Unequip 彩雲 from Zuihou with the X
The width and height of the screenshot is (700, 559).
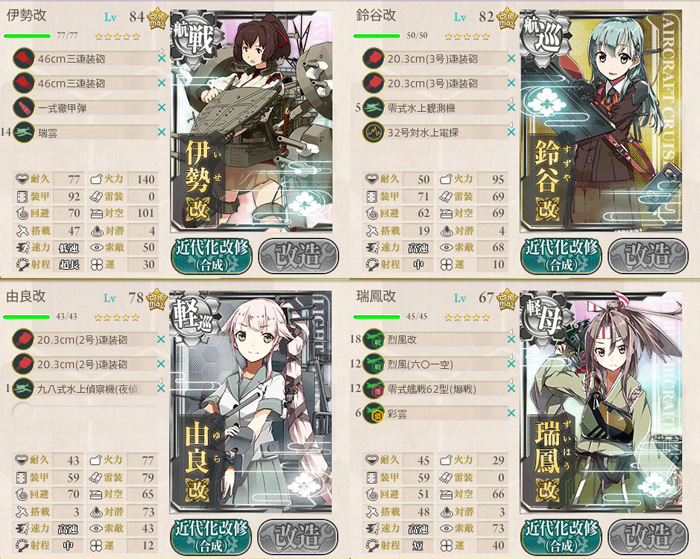511,413
